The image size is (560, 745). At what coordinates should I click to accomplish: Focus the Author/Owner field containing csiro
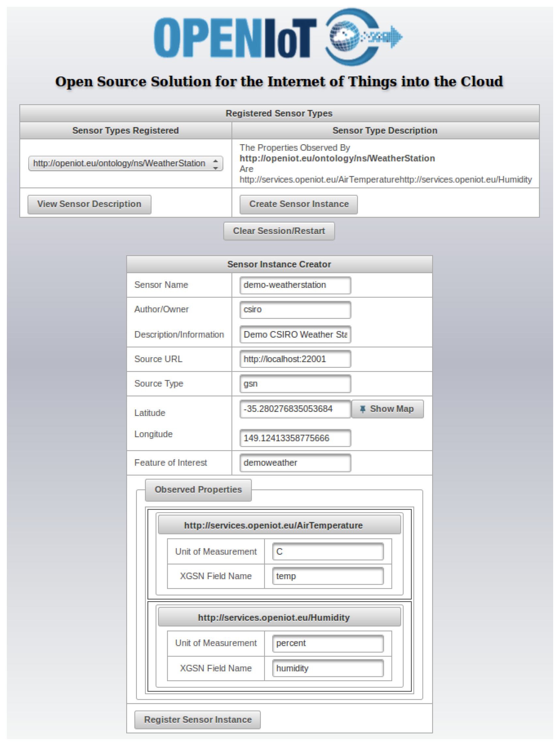coord(295,309)
